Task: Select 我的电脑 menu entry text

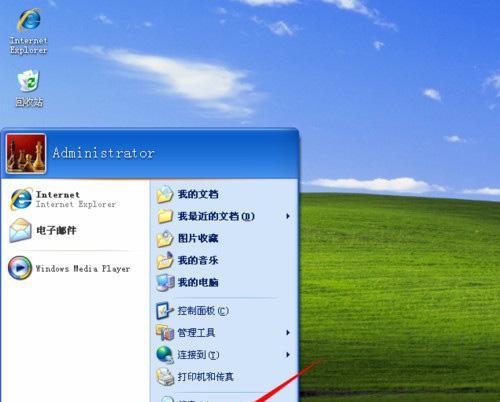Action: (x=198, y=282)
